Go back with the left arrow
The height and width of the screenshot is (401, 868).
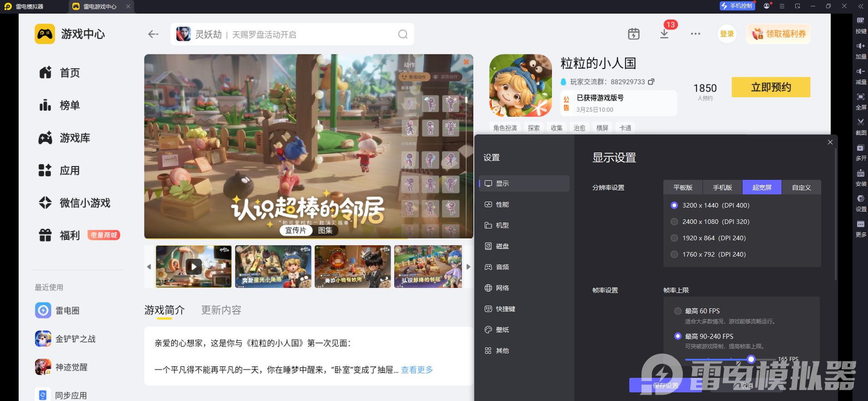[x=153, y=34]
